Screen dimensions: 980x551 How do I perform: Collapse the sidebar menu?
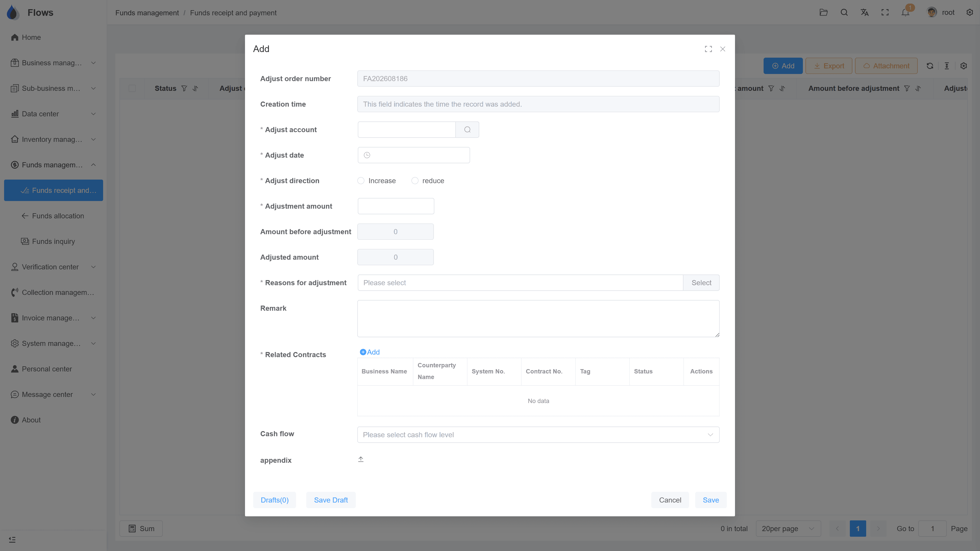point(12,540)
